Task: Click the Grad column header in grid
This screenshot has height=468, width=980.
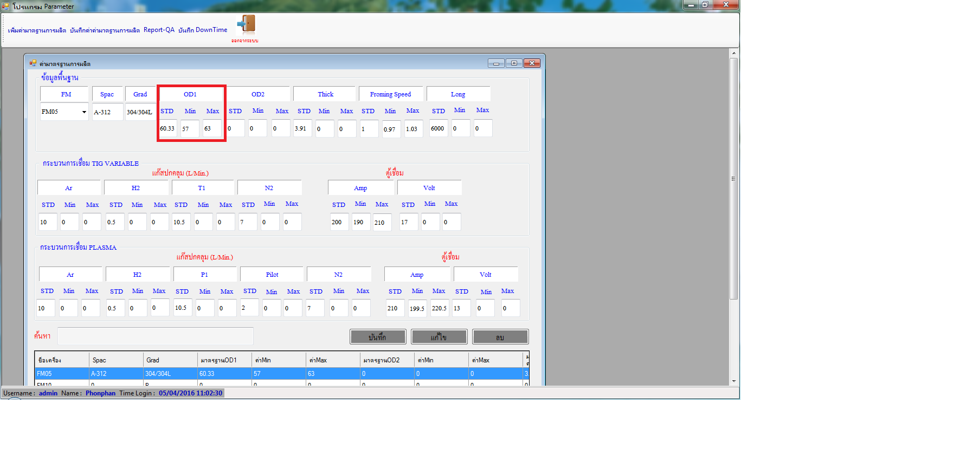Action: pos(171,360)
